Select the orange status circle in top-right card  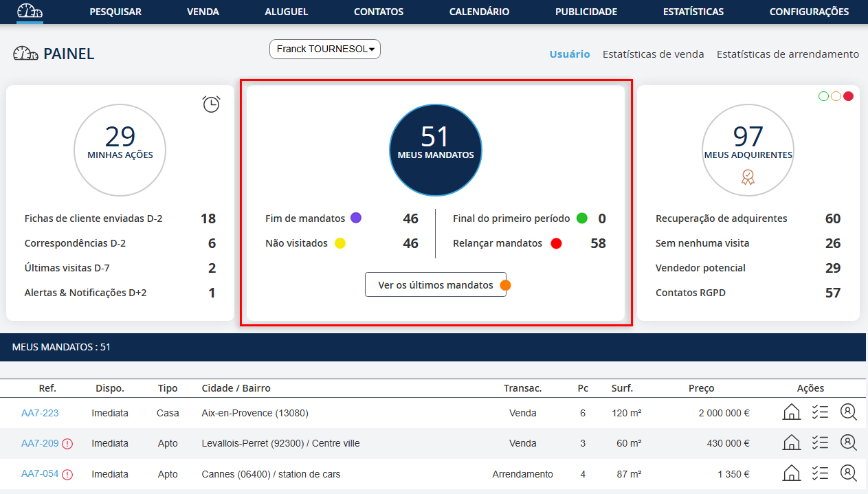(x=836, y=96)
